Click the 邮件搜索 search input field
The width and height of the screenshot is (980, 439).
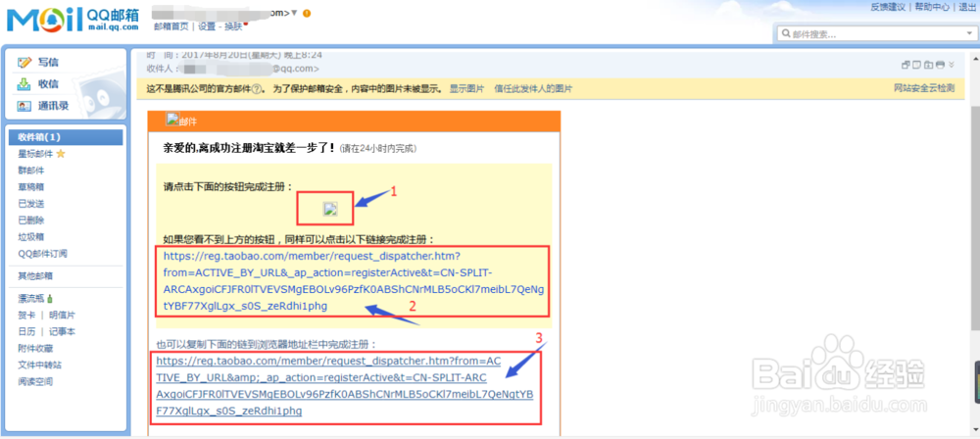[x=875, y=33]
